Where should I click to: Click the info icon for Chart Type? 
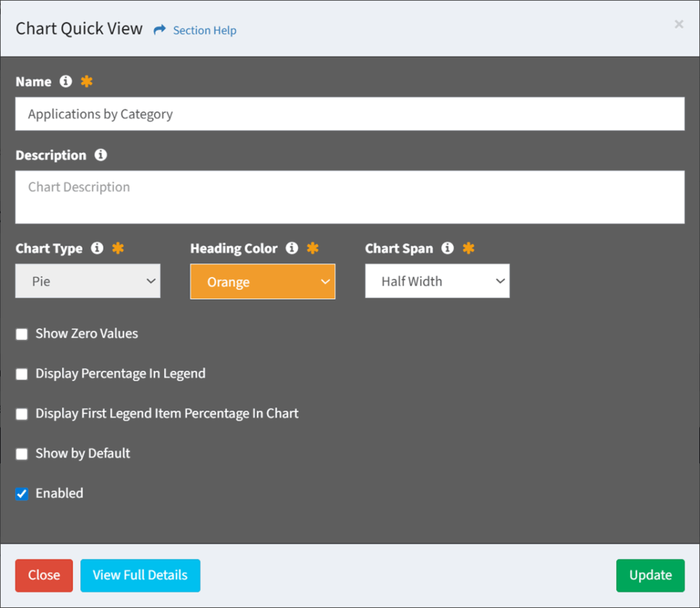pyautogui.click(x=98, y=248)
